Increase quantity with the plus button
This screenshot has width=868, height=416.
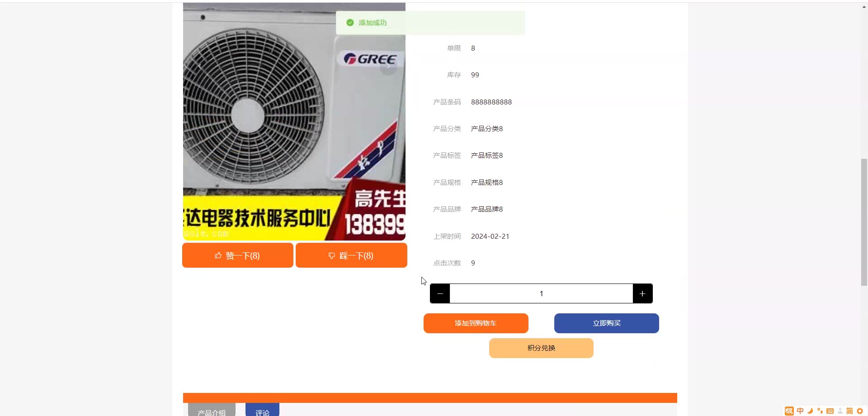[642, 293]
